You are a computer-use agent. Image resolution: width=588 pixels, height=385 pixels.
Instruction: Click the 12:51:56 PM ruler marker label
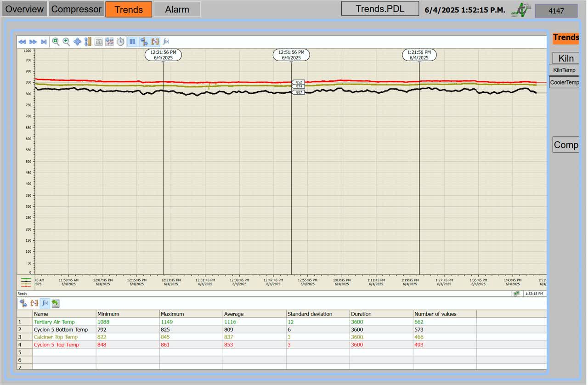pos(291,55)
